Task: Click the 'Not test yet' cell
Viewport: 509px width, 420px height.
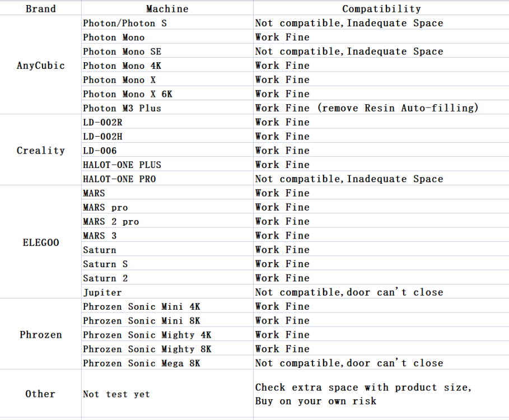Action: pos(116,394)
